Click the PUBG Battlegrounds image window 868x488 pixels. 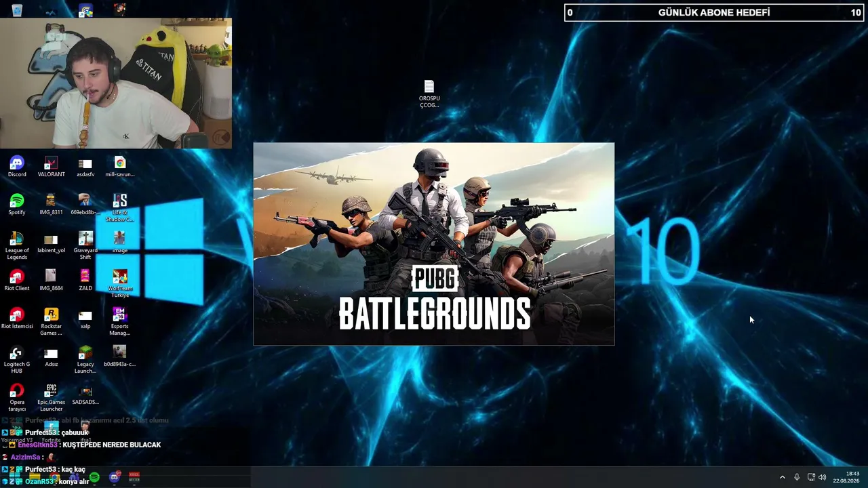434,244
